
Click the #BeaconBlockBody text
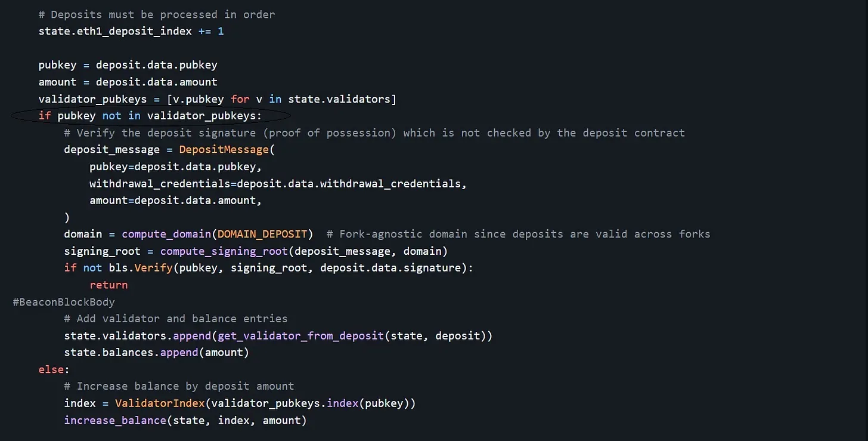[x=64, y=302]
